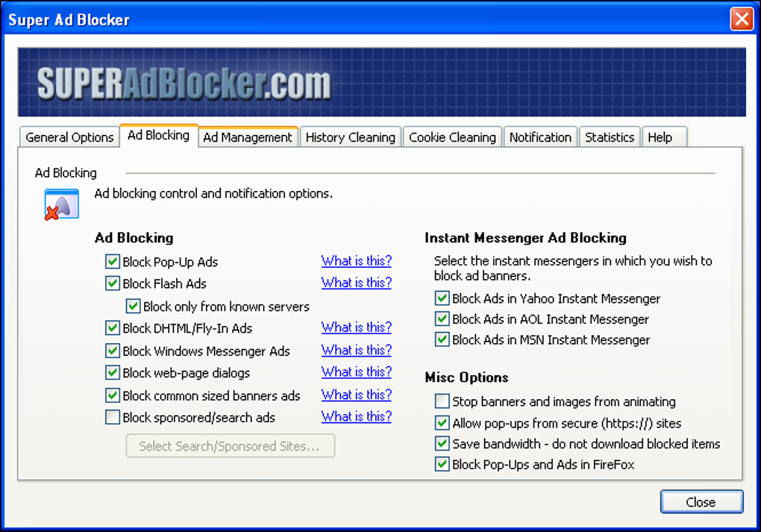
Task: Enable Block sponsored/search ads
Action: 113,417
